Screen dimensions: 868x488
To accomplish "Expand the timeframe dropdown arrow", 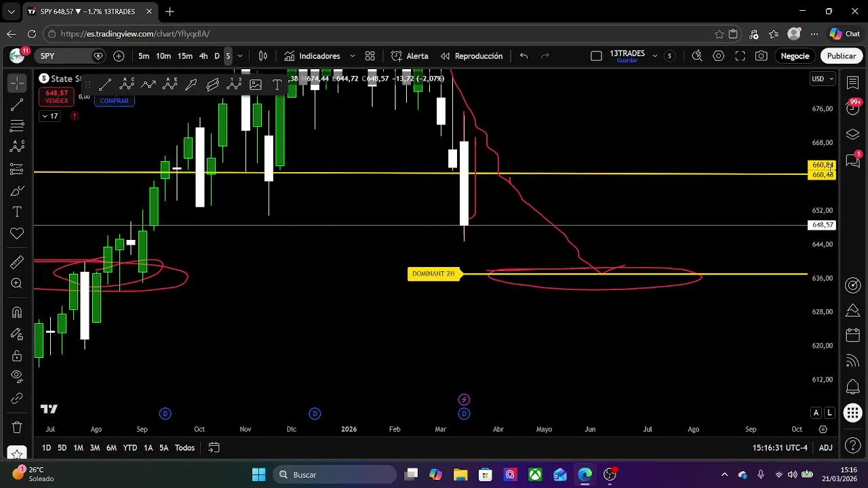I will [x=240, y=56].
